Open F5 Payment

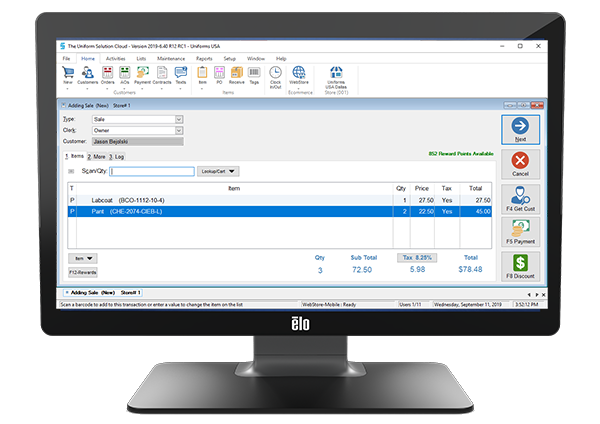point(520,232)
